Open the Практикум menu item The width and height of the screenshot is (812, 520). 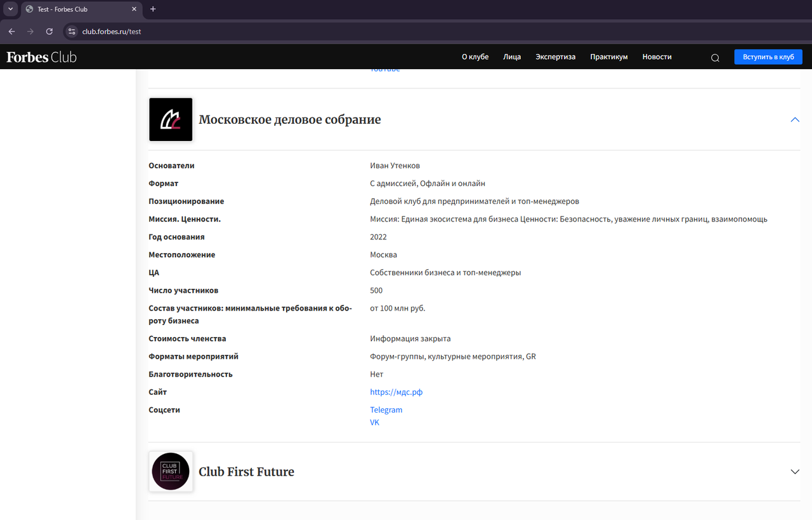pyautogui.click(x=609, y=57)
